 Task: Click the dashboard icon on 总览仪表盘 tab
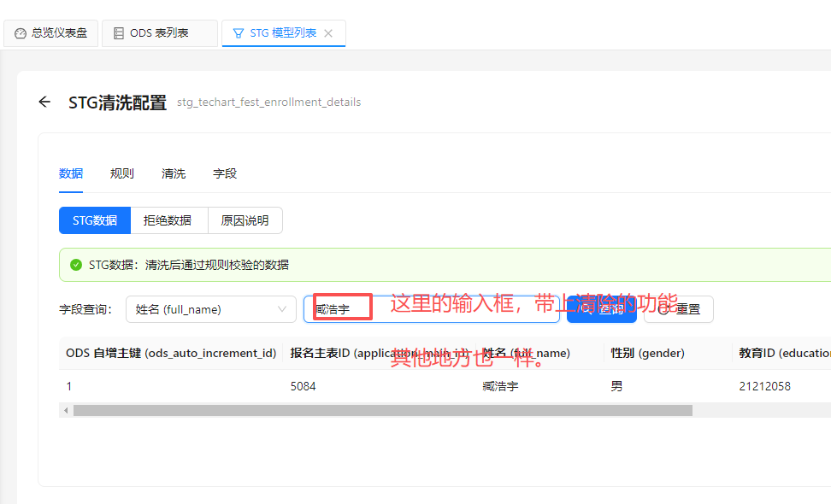pyautogui.click(x=21, y=33)
